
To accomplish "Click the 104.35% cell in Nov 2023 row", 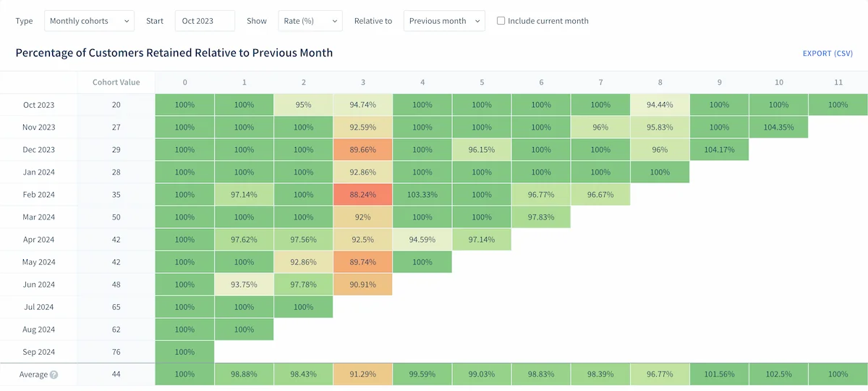I will (x=778, y=127).
